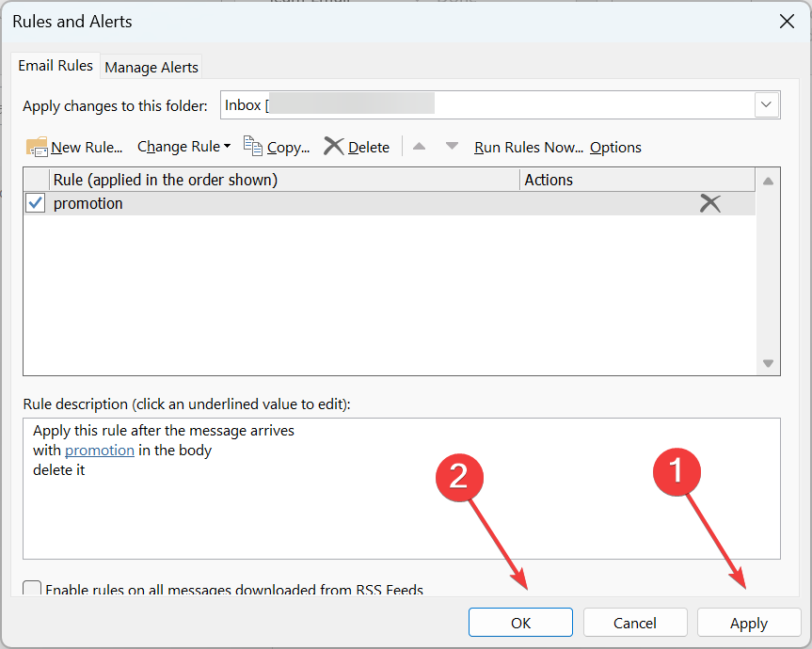Click 'Apply this rule after the message arrives' text
The image size is (812, 649).
pyautogui.click(x=164, y=431)
